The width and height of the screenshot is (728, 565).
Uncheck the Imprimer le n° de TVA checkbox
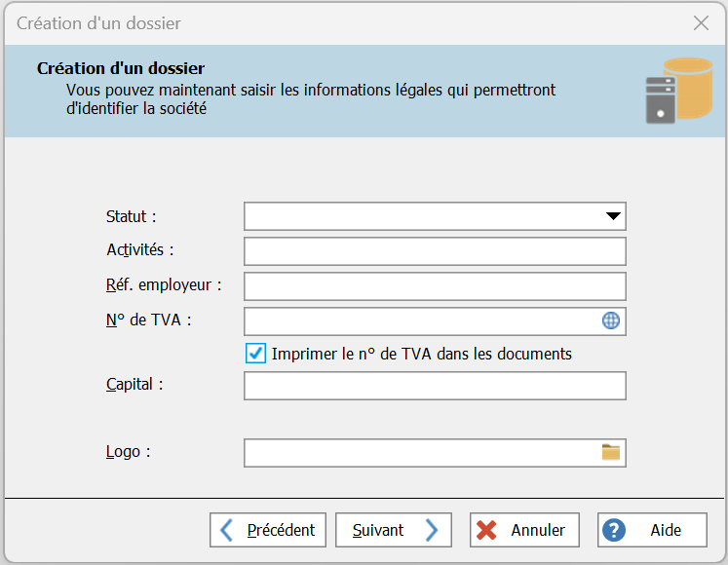point(256,354)
